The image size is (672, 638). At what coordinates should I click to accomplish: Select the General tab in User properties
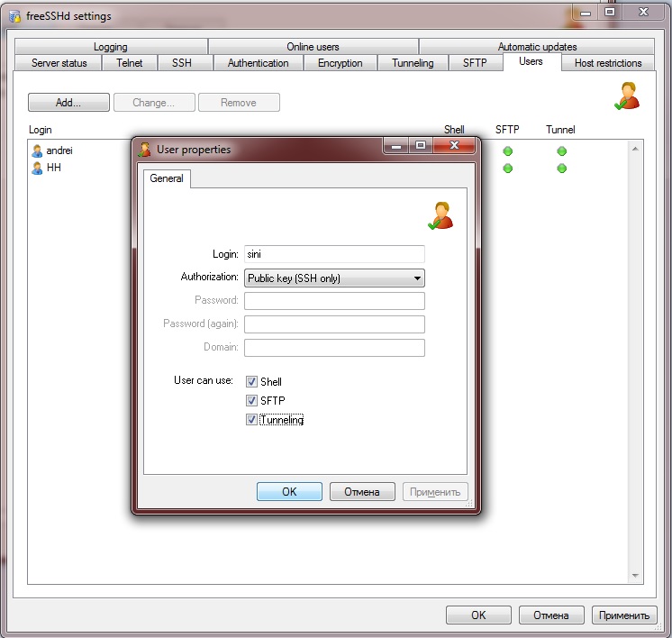pyautogui.click(x=167, y=178)
